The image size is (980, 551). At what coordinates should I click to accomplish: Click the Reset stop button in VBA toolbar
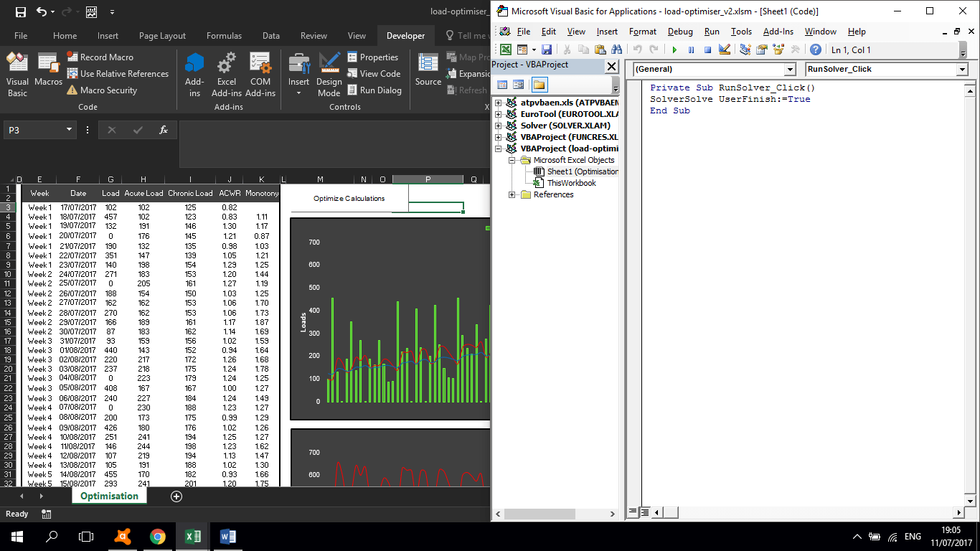[x=707, y=50]
